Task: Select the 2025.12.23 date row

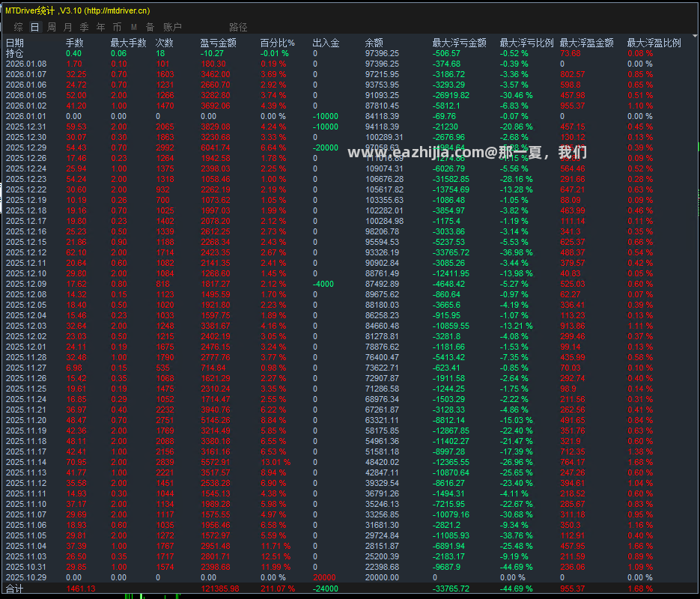Action: pyautogui.click(x=26, y=179)
